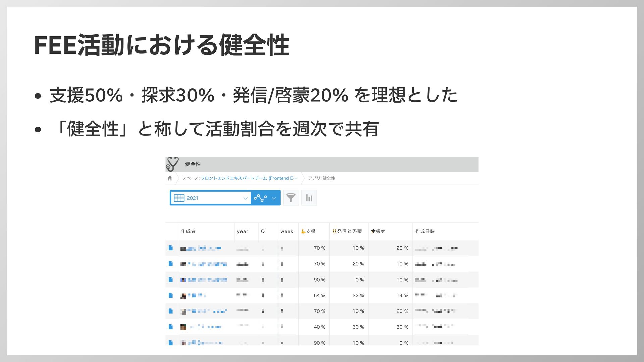Open the bar chart aggregate icon
Image resolution: width=644 pixels, height=362 pixels.
309,198
